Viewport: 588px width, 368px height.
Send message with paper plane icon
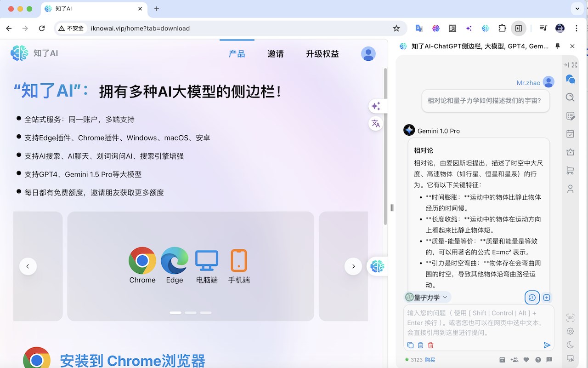point(547,345)
